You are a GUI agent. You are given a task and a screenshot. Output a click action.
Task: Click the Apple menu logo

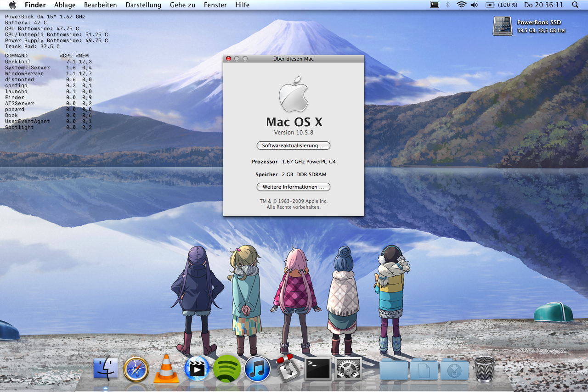point(12,5)
